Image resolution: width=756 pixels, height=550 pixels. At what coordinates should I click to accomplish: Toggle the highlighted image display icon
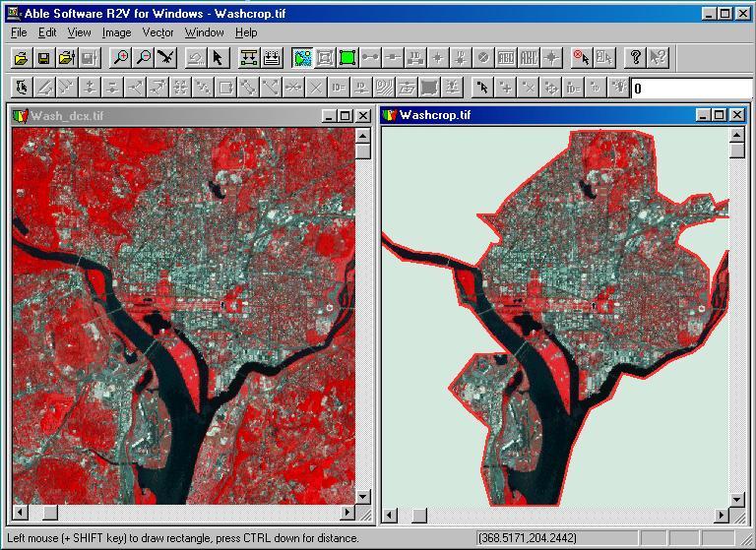click(x=302, y=58)
